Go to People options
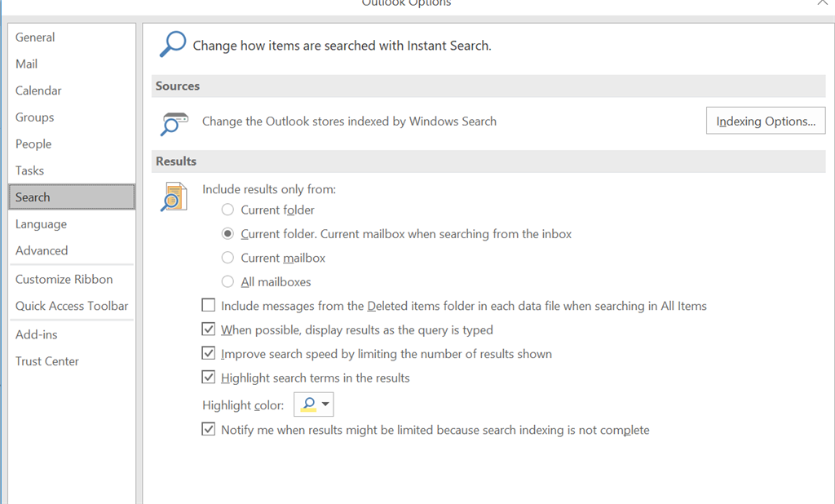Image resolution: width=835 pixels, height=504 pixels. [x=72, y=144]
